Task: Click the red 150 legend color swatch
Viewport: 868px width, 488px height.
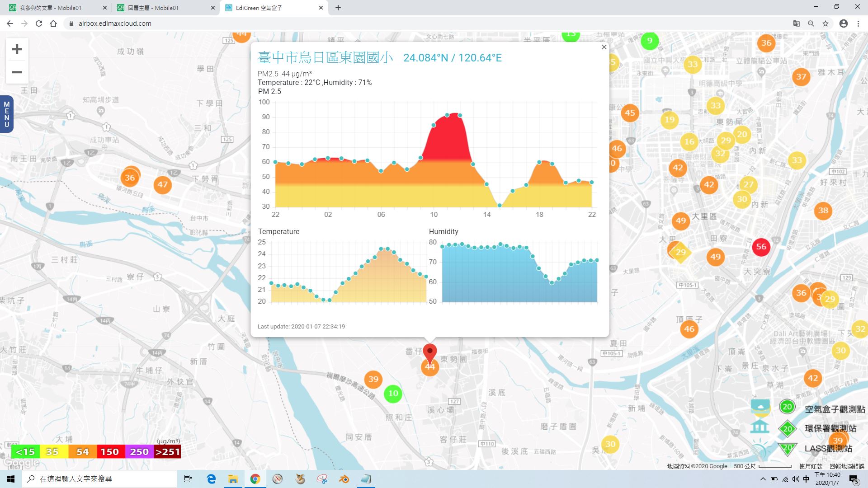Action: [110, 452]
